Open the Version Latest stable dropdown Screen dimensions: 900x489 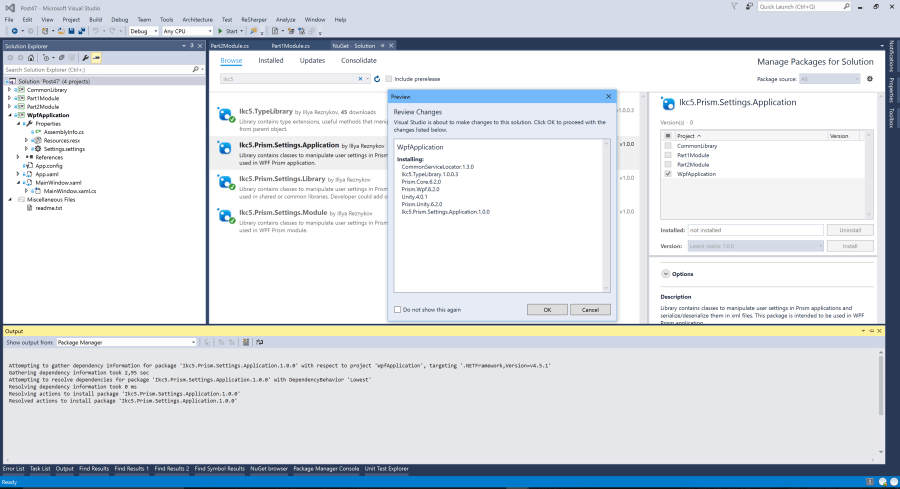pos(755,246)
